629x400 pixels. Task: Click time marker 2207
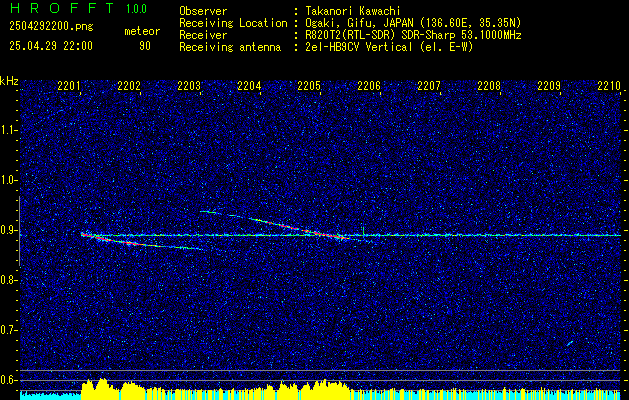click(x=429, y=85)
